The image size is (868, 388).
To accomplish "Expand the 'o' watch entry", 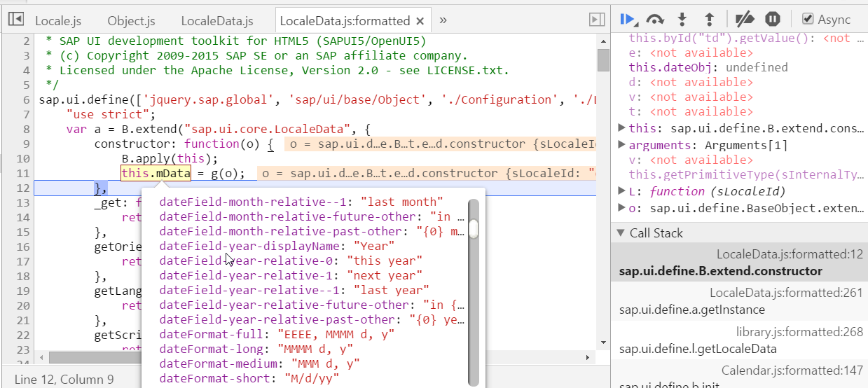I will [622, 208].
